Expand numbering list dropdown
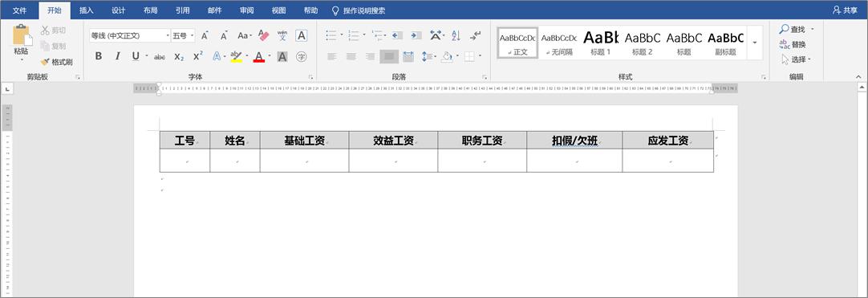Viewport: 868px width, 298px height. click(x=364, y=35)
